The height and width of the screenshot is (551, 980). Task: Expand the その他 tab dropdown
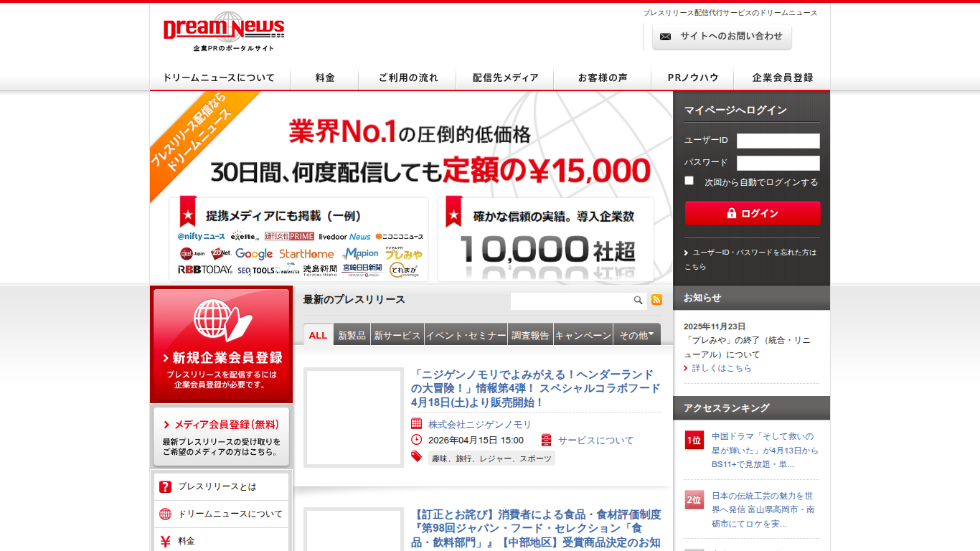tap(637, 335)
